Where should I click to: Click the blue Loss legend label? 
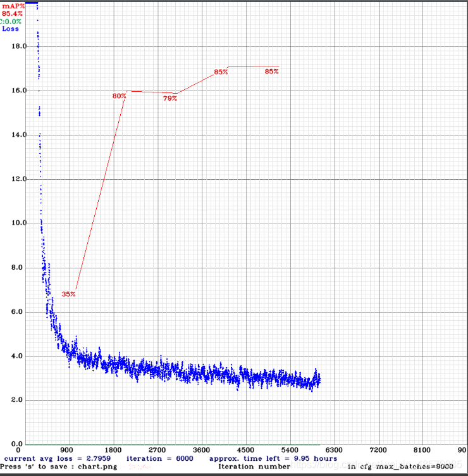point(11,28)
